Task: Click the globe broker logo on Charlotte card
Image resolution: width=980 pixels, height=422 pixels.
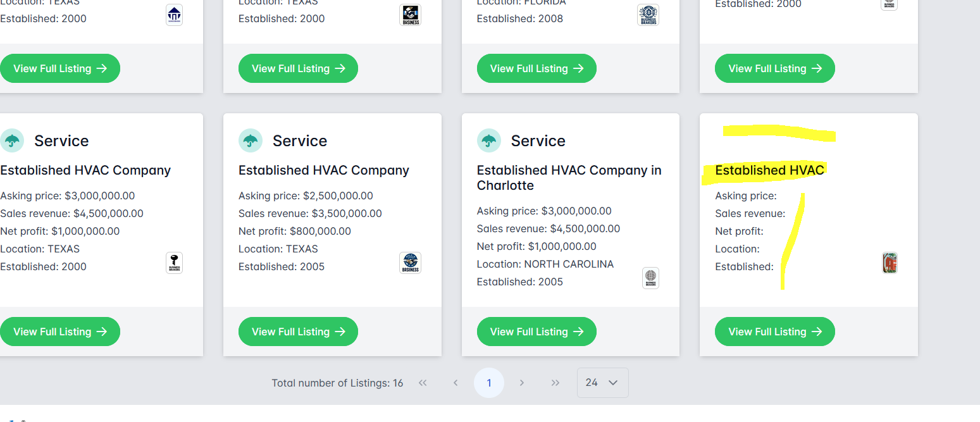Action: pos(650,278)
